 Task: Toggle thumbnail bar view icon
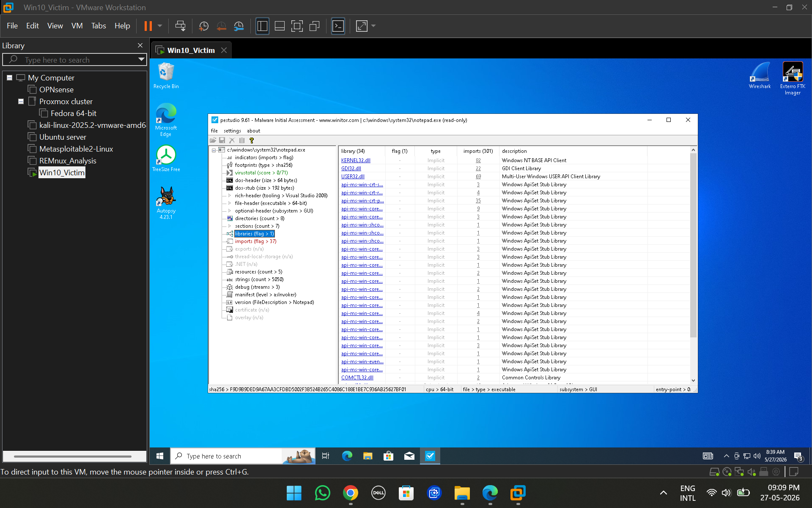[280, 26]
